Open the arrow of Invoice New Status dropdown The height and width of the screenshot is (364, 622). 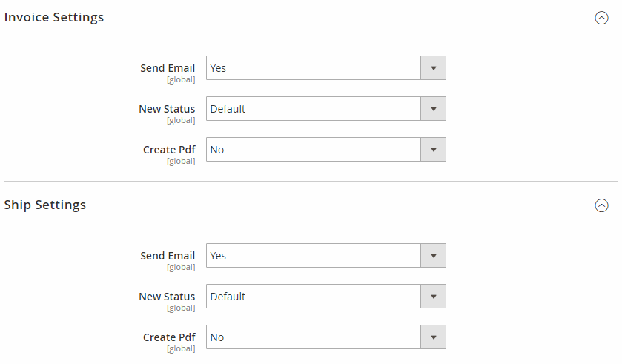[x=433, y=109]
